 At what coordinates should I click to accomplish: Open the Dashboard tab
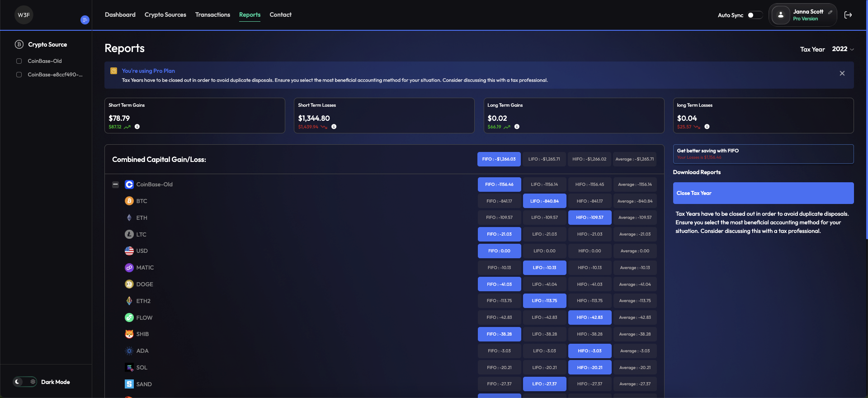(120, 15)
